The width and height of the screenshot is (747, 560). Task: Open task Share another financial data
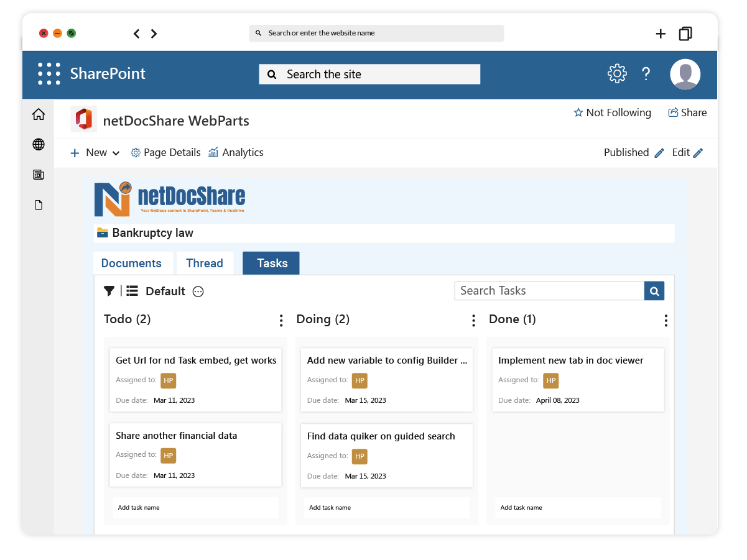point(195,455)
